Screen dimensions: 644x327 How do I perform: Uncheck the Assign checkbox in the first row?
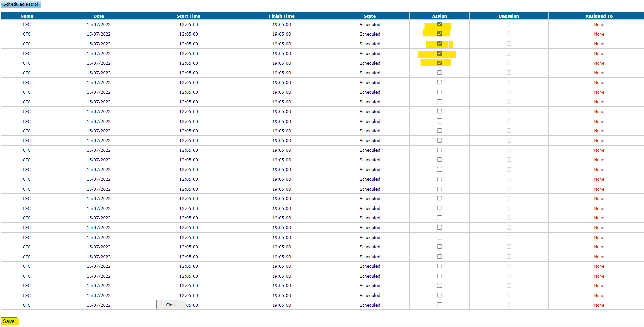pyautogui.click(x=439, y=24)
